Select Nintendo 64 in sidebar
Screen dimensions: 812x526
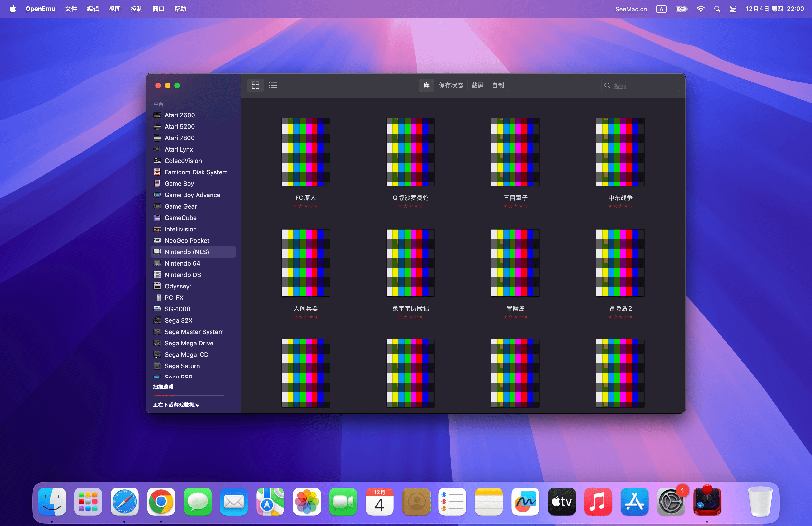point(182,263)
